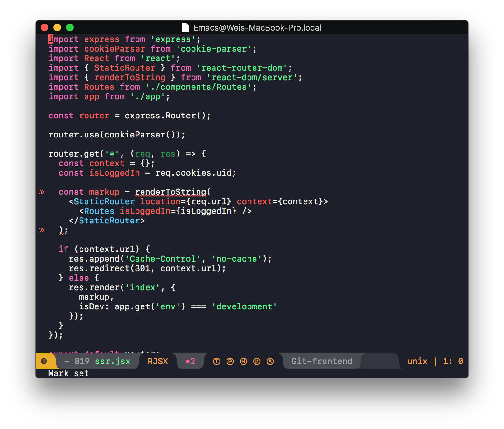Image resolution: width=504 pixels, height=429 pixels.
Task: Click the circled T minor mode icon
Action: 217,362
